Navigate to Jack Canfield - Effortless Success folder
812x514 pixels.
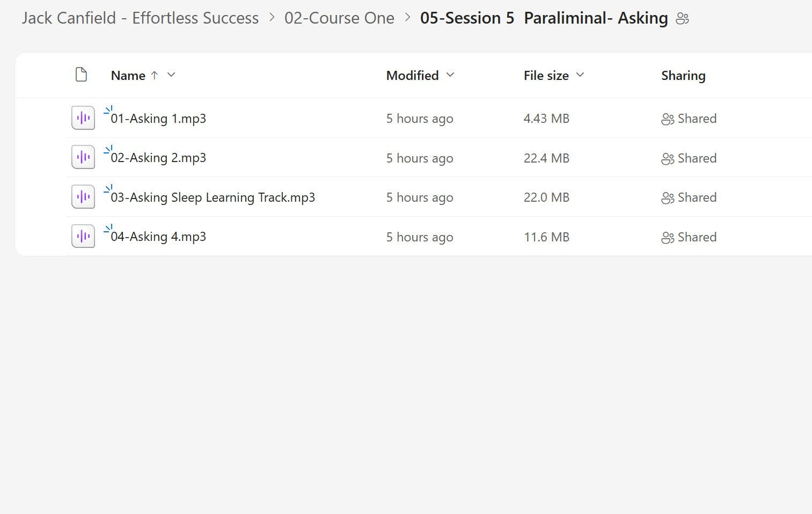tap(139, 18)
